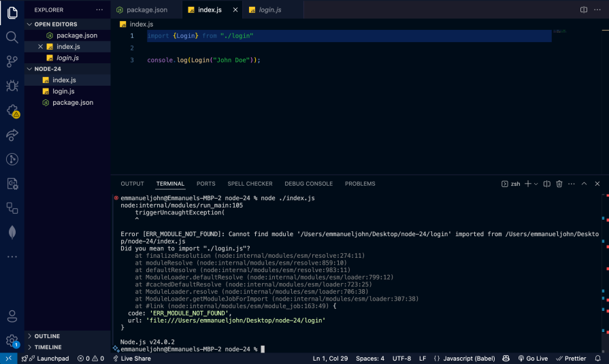Split the terminal panel
This screenshot has height=364, width=609.
(x=546, y=184)
